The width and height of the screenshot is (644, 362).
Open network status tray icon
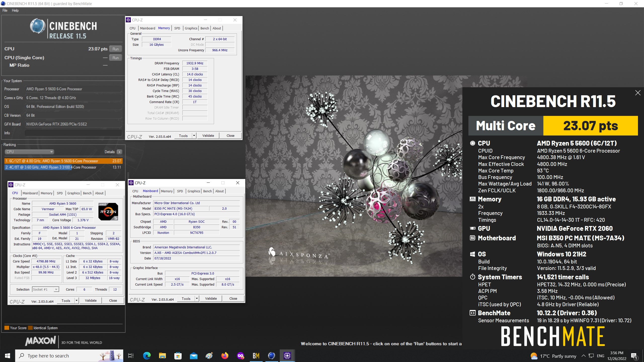tap(591, 356)
